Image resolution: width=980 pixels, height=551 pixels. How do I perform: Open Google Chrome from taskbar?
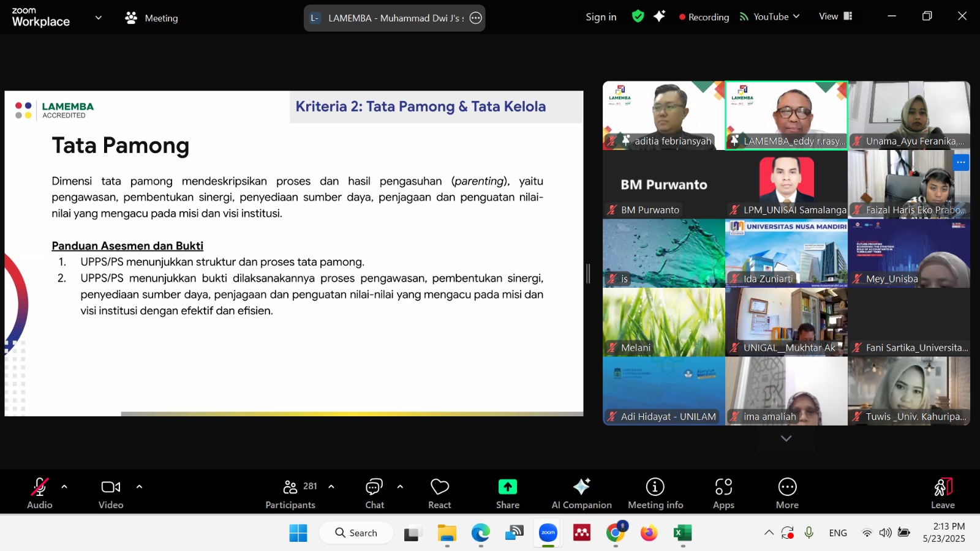(616, 533)
